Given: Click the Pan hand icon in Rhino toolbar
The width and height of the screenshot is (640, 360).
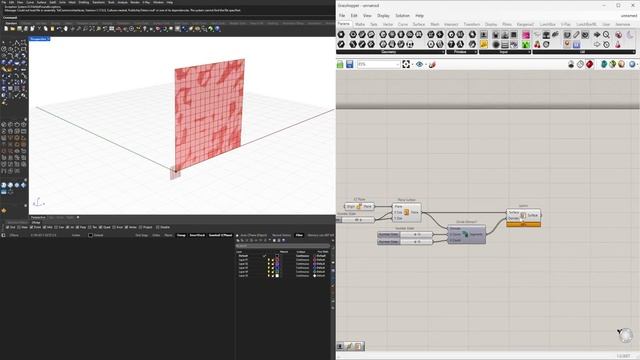Looking at the screenshot, I should [65, 29].
